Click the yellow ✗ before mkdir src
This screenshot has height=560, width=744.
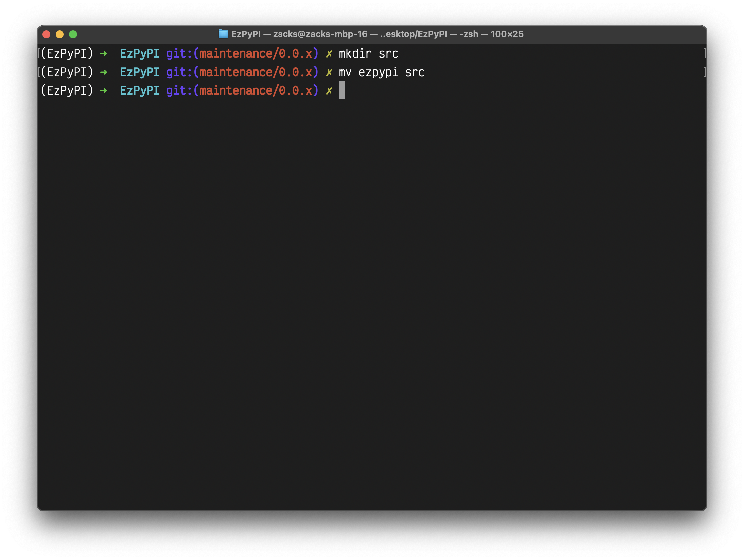329,54
